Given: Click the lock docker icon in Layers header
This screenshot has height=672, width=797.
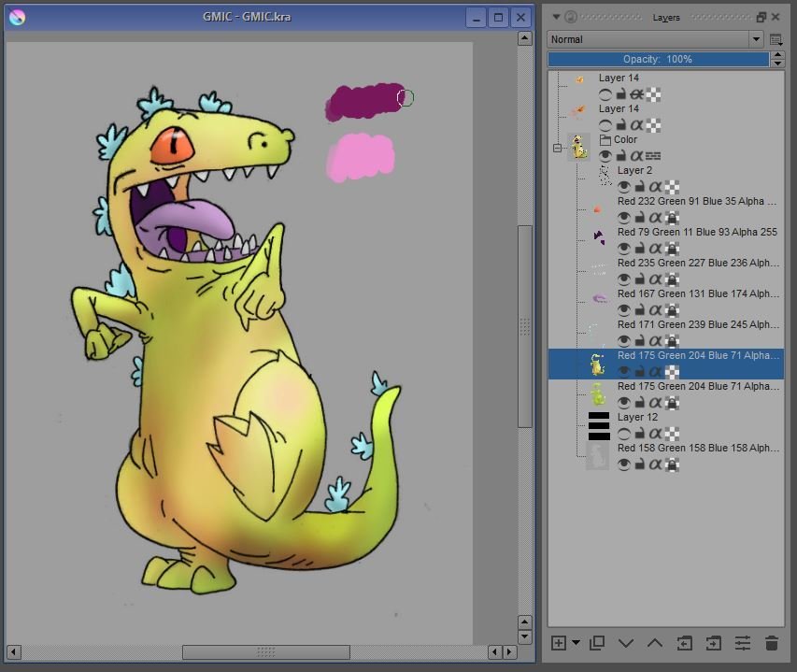Looking at the screenshot, I should pos(571,17).
